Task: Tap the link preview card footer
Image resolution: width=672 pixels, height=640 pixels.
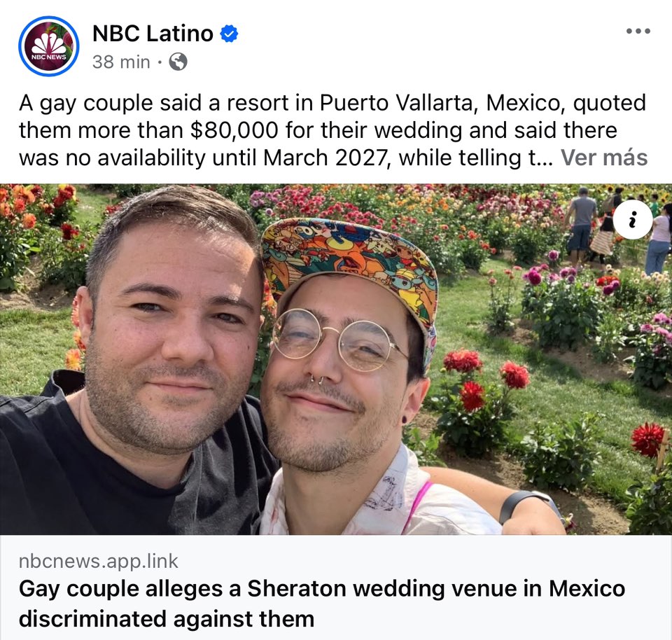Action: pos(336,587)
